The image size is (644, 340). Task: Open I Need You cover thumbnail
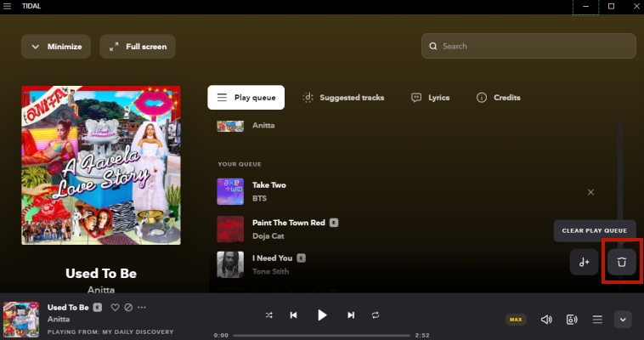(x=230, y=264)
